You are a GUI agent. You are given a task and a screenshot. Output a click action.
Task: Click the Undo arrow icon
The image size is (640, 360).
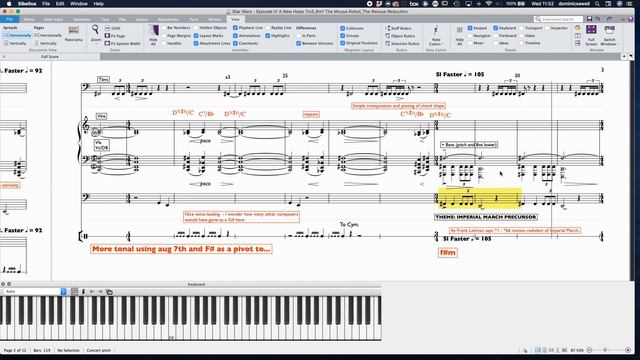pos(598,19)
